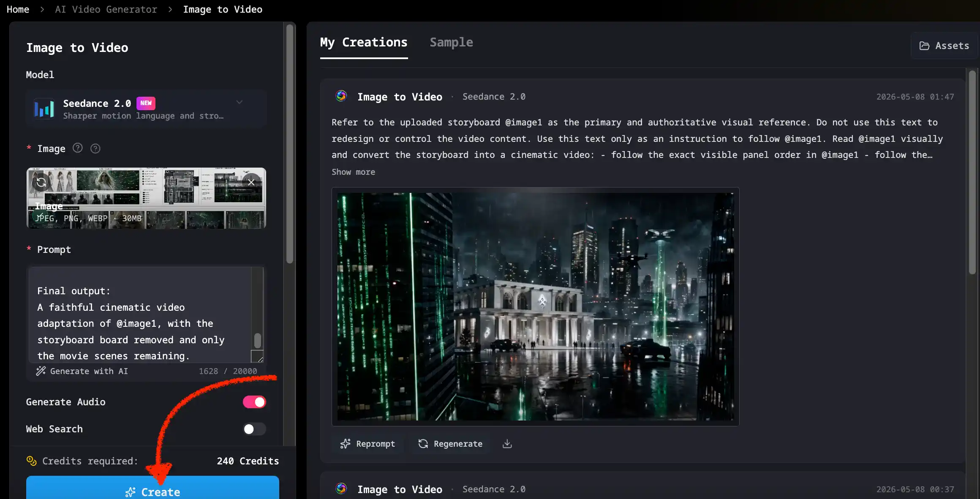Click Image to Video breadcrumb item

(223, 9)
